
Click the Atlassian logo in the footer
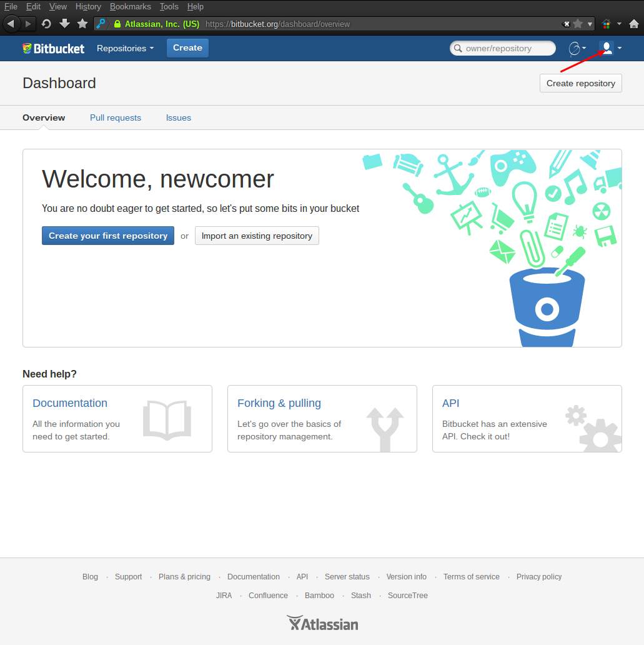(322, 622)
